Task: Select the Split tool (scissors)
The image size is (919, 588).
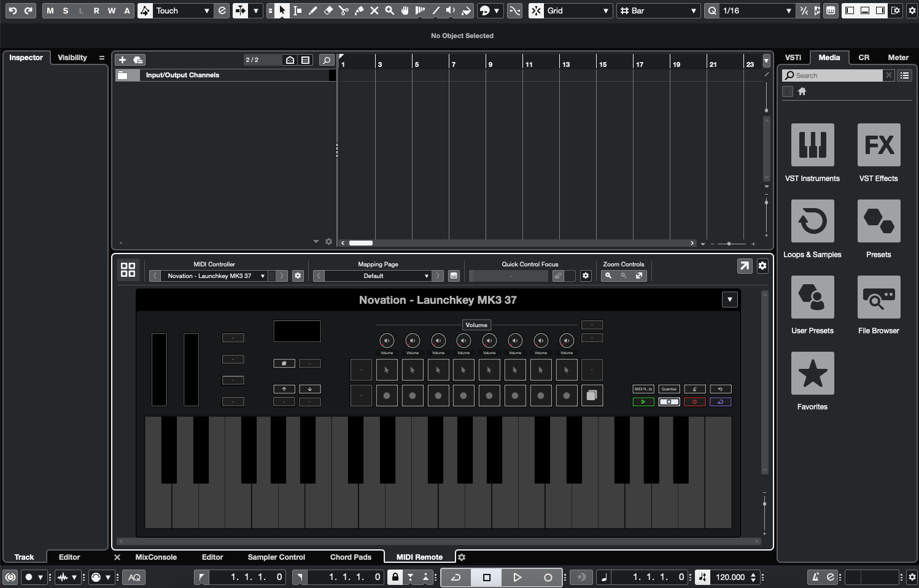Action: tap(344, 10)
